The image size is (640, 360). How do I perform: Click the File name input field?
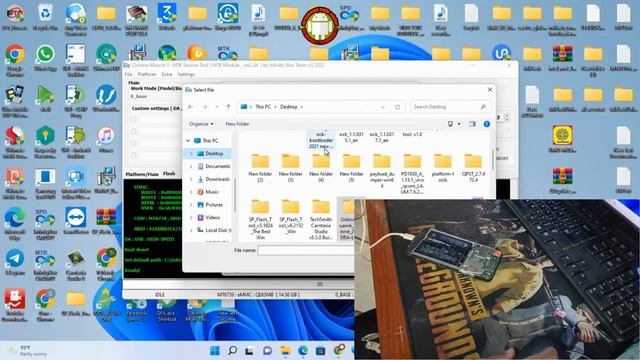click(x=306, y=250)
